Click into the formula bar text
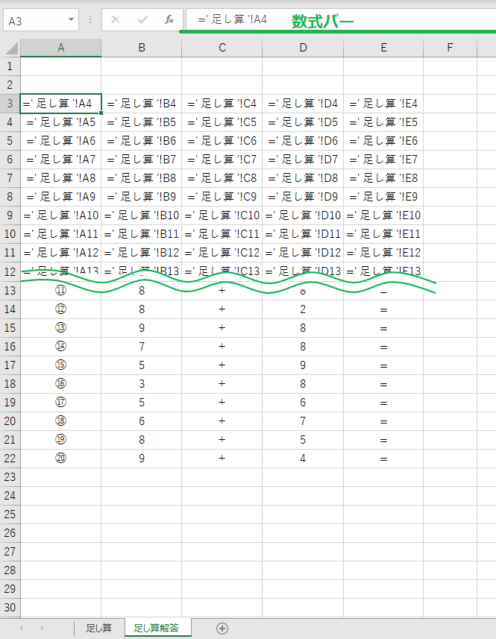The image size is (496, 639). pos(232,19)
